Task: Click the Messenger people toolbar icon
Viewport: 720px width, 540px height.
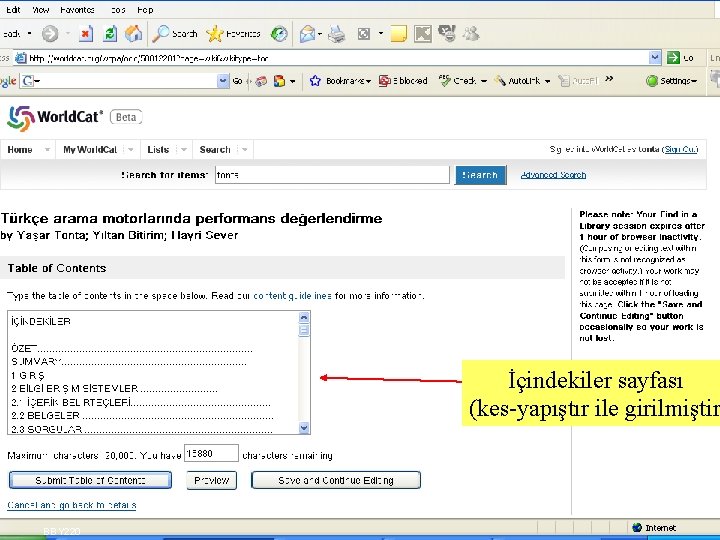Action: 471,34
